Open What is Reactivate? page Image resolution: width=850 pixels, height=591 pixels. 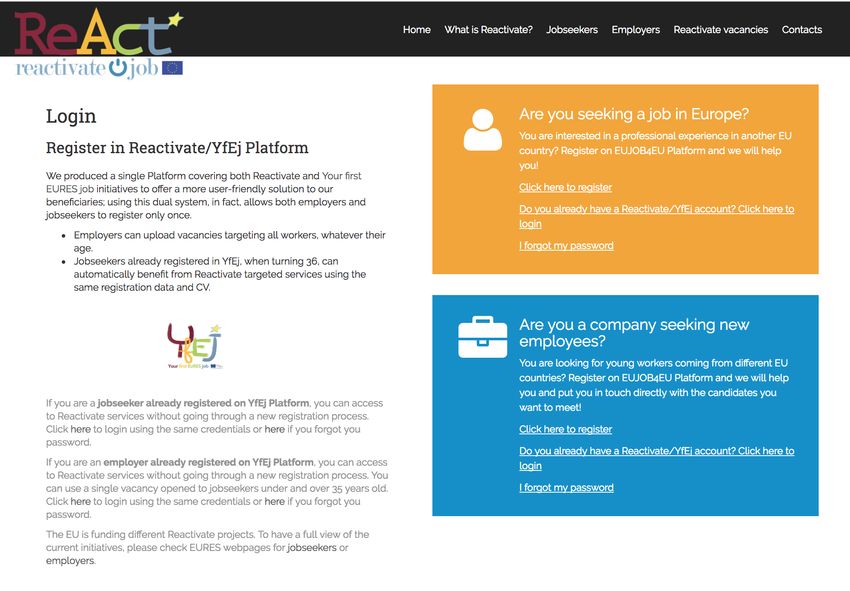[x=488, y=30]
